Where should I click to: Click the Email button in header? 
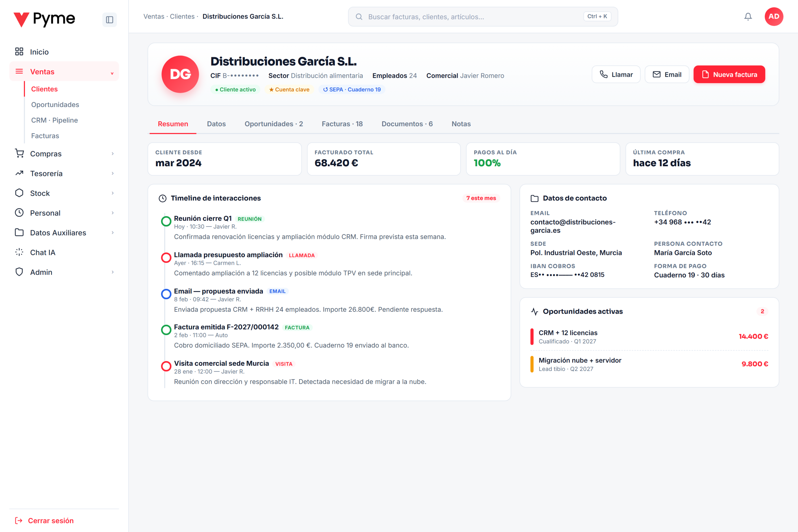(x=667, y=74)
